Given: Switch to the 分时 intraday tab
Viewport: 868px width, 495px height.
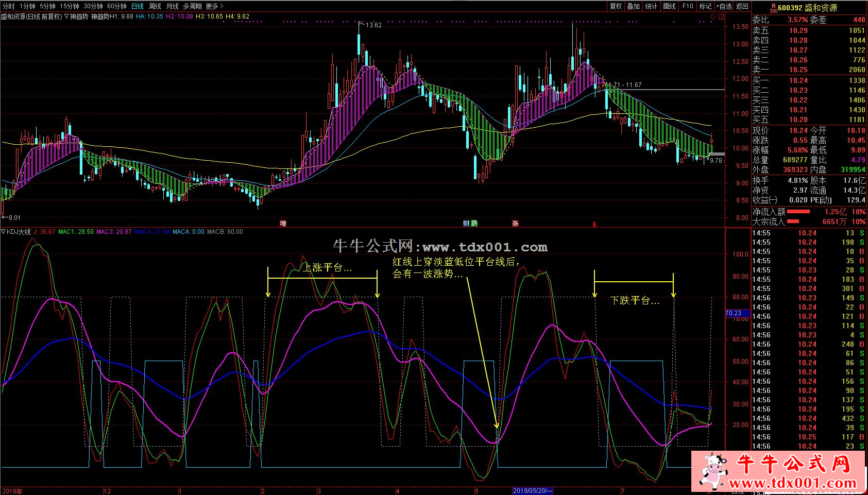Looking at the screenshot, I should pyautogui.click(x=9, y=6).
